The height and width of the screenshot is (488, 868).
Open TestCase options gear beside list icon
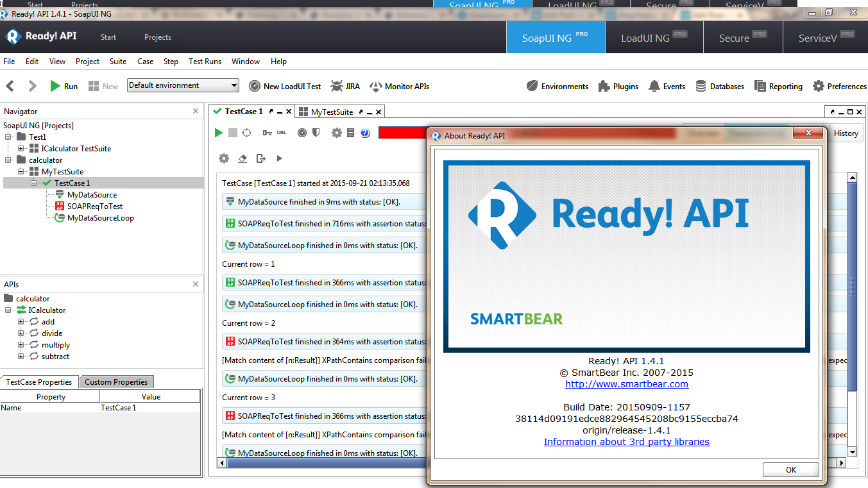pyautogui.click(x=337, y=133)
